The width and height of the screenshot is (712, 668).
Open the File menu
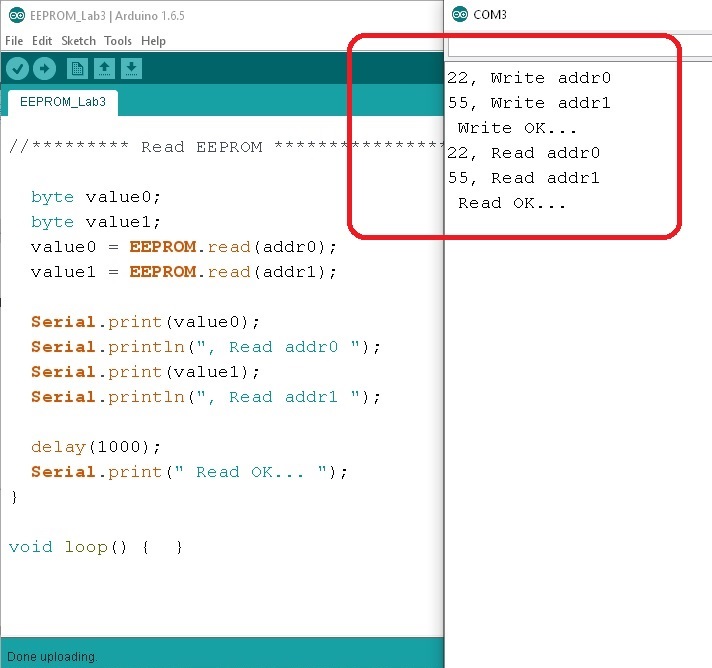(x=14, y=41)
